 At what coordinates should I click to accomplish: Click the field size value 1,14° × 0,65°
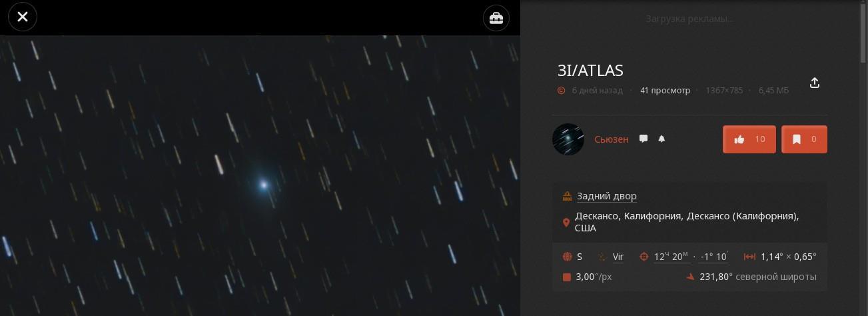click(789, 257)
